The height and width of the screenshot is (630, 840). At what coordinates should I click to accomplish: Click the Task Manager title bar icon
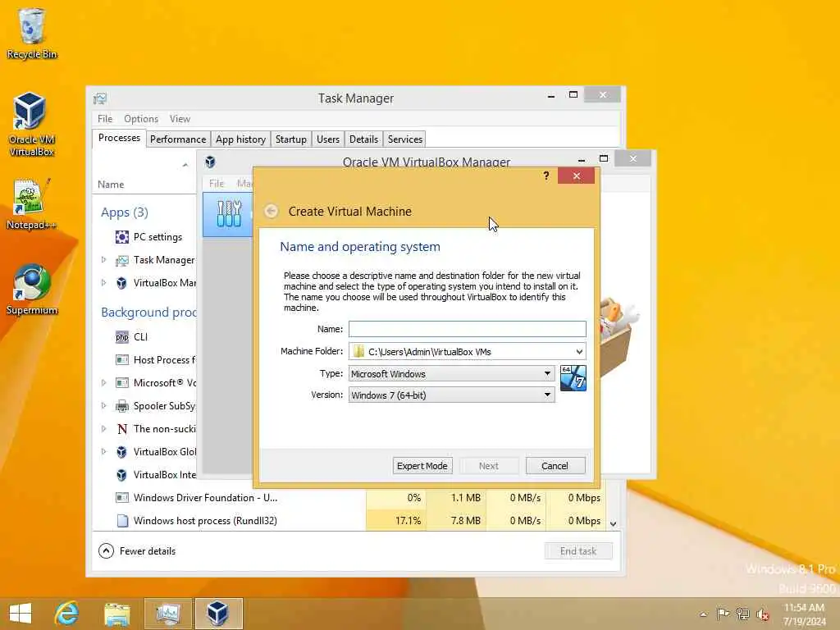coord(100,98)
